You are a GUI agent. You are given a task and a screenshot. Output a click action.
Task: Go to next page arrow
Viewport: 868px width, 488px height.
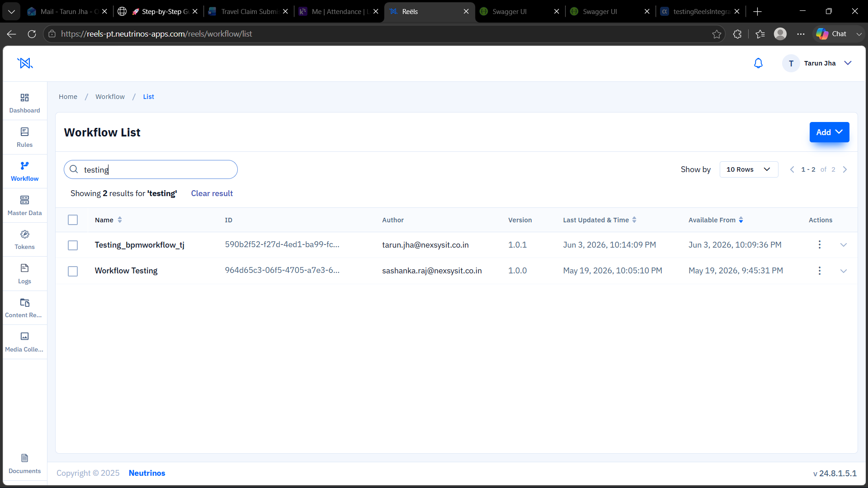pyautogui.click(x=844, y=169)
